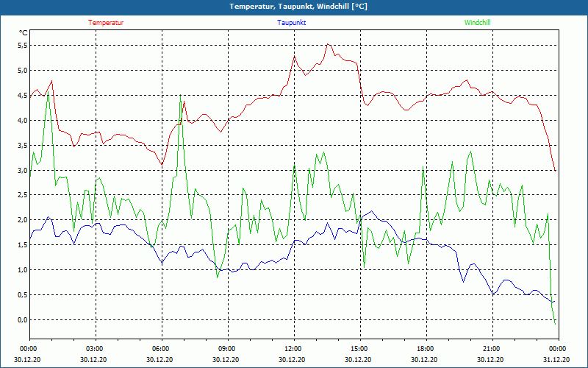This screenshot has width=588, height=368.
Task: Click the 3,0 y-axis value
Action: (x=23, y=170)
